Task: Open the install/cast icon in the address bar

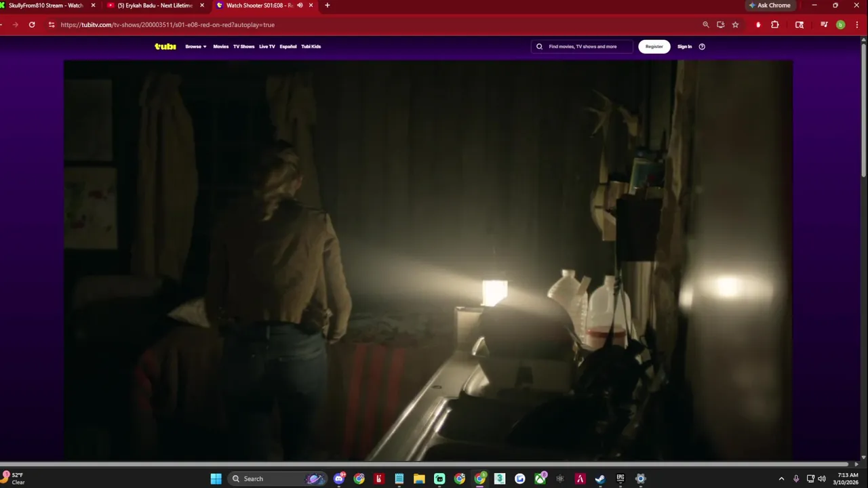Action: coord(720,24)
